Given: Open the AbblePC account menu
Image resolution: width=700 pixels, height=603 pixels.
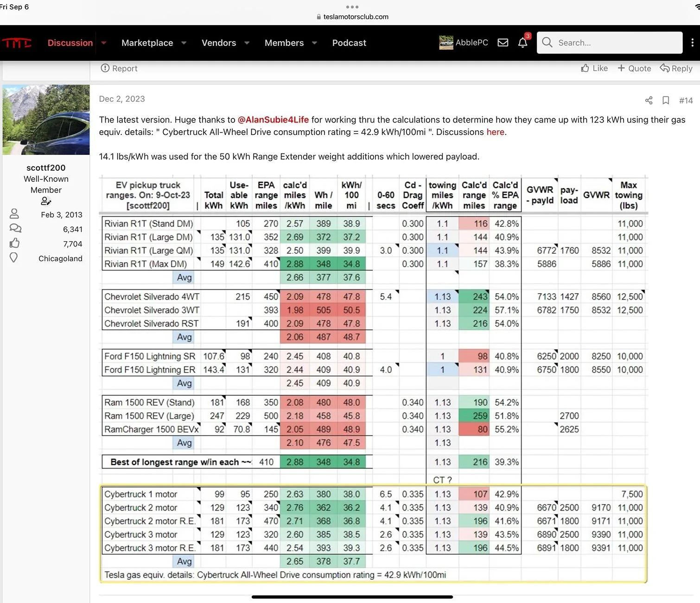Looking at the screenshot, I should (x=464, y=43).
